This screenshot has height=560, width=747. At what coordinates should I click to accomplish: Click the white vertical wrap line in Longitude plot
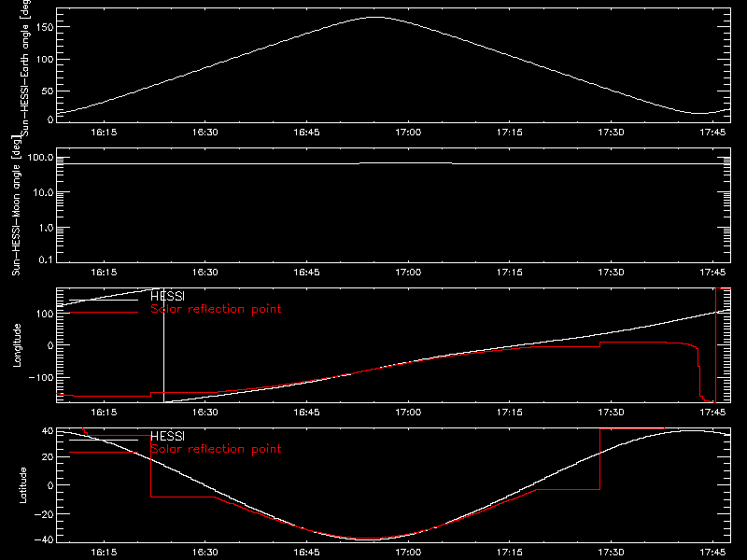[164, 345]
